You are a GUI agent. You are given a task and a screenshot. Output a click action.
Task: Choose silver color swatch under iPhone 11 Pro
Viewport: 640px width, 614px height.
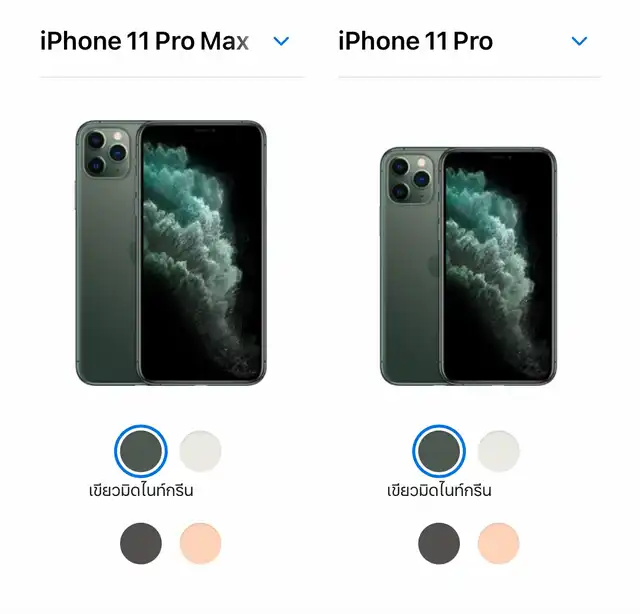coord(498,451)
